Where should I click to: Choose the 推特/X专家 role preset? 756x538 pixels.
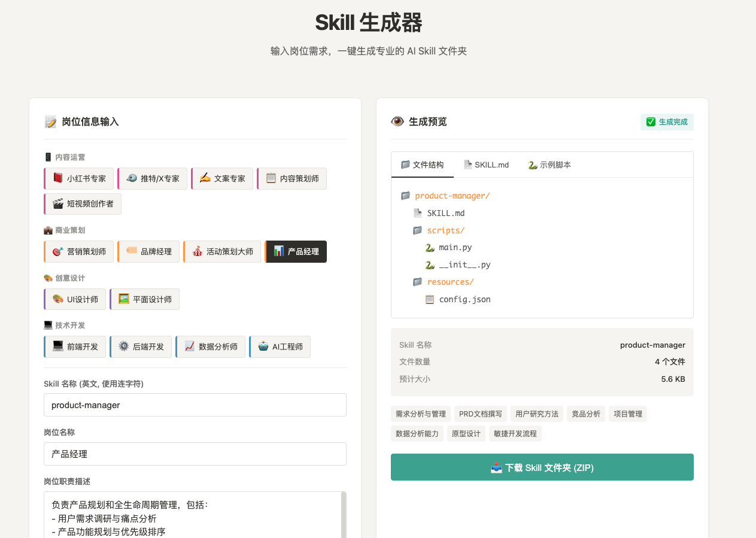tap(153, 178)
